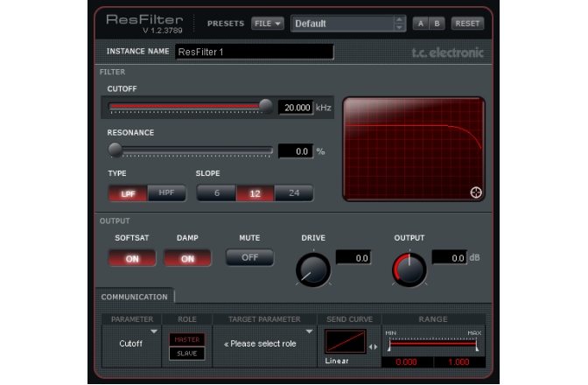Select the SLAVE role
Image resolution: width=588 pixels, height=385 pixels.
186,353
